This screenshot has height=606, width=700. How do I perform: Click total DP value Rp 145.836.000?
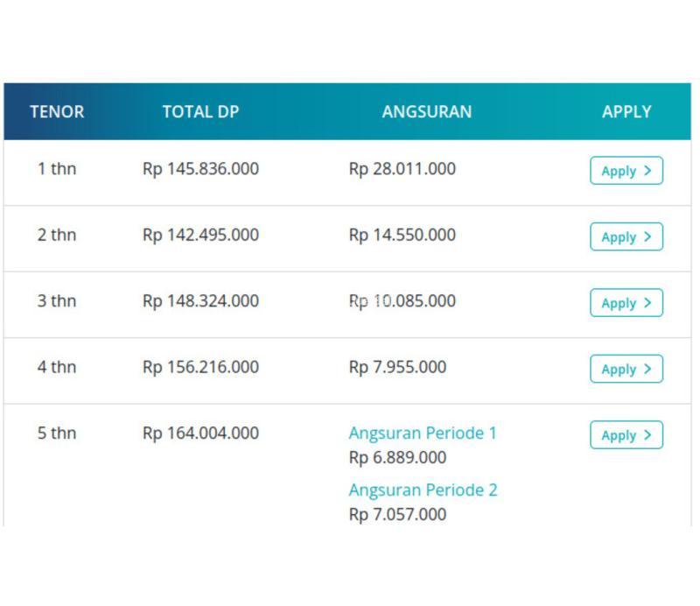point(200,169)
